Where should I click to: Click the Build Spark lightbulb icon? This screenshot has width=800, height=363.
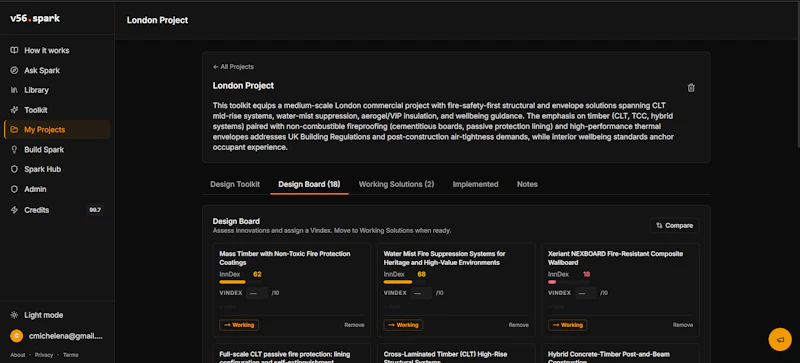[14, 150]
